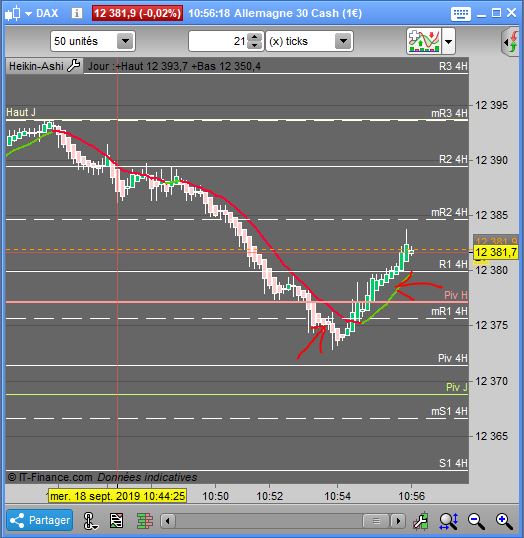Click the Heikin-Ashi price label
Image resolution: width=524 pixels, height=538 pixels.
coord(36,66)
